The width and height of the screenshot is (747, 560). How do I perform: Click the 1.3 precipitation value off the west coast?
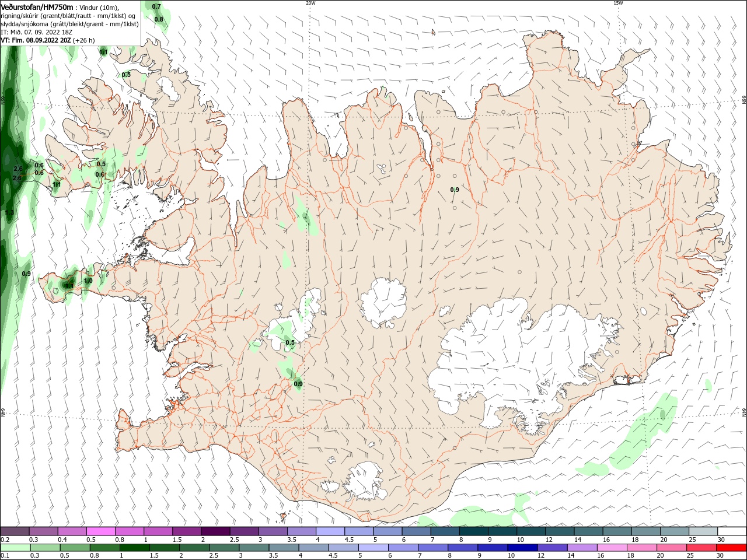[9, 212]
